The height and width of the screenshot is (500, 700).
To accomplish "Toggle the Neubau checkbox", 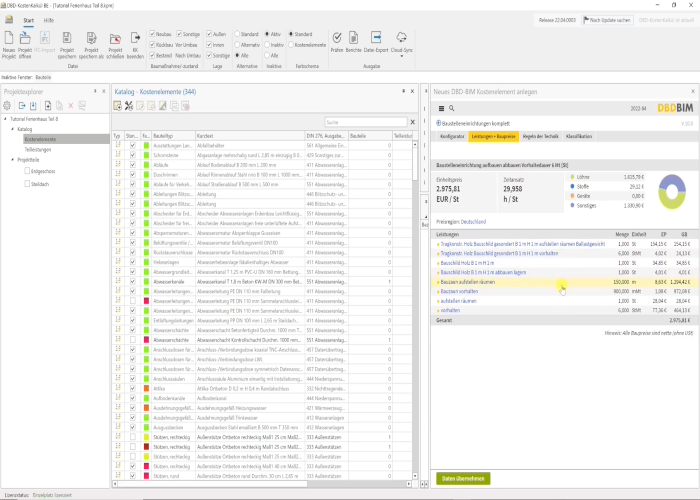I will (x=154, y=33).
